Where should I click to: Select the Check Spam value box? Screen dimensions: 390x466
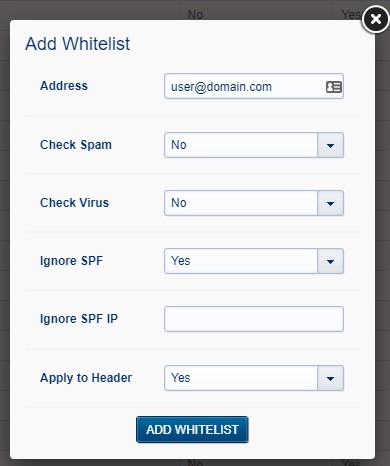pyautogui.click(x=241, y=145)
